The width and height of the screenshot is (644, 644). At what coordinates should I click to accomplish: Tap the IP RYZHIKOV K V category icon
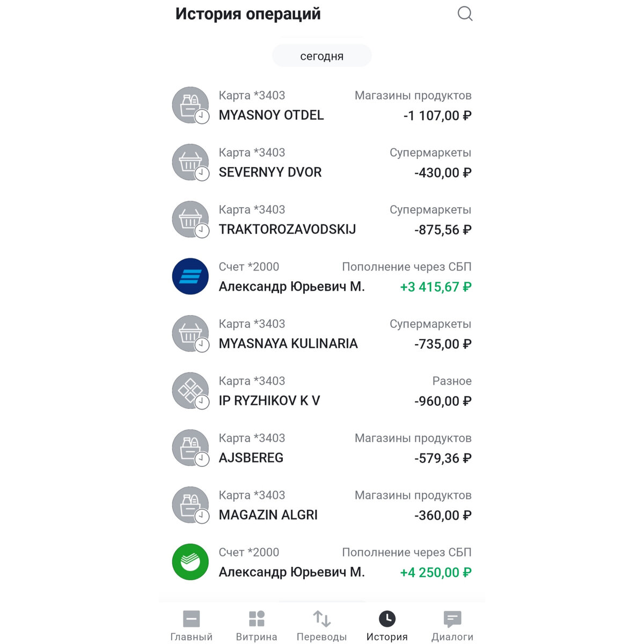pyautogui.click(x=191, y=391)
